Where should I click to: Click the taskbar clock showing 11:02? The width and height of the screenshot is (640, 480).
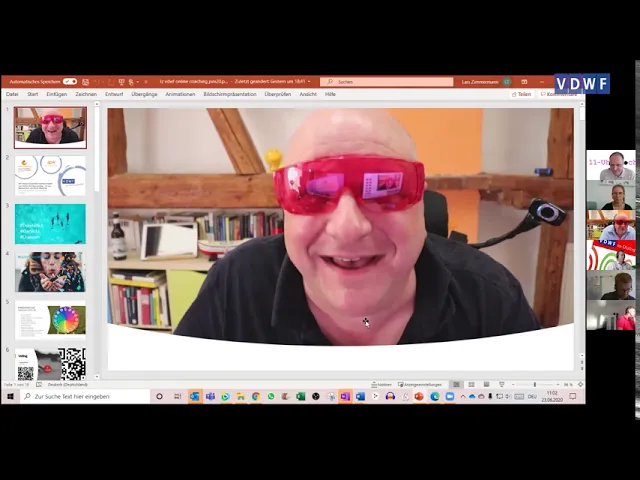coord(552,396)
